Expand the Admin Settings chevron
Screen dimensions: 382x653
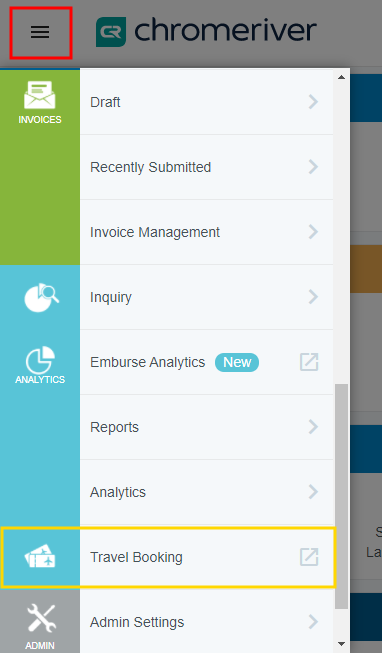click(x=313, y=622)
